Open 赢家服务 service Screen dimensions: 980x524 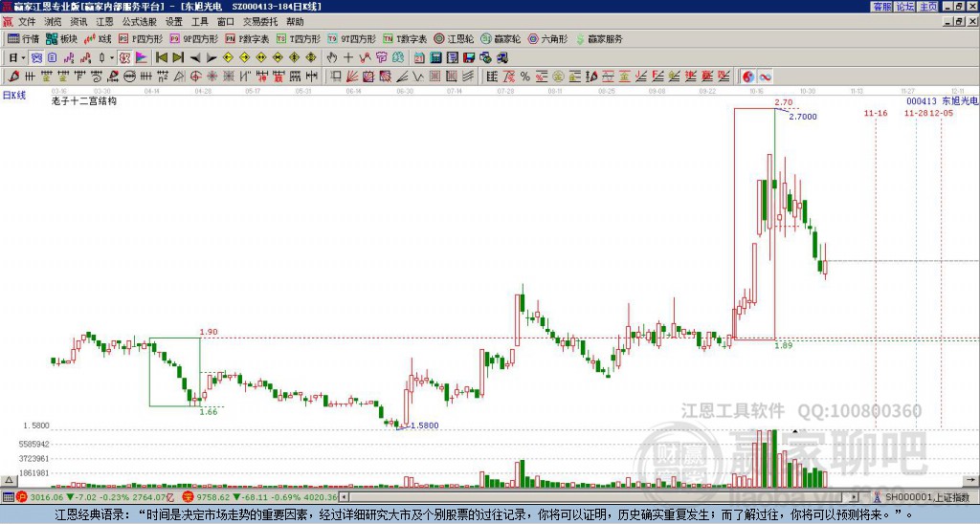599,38
